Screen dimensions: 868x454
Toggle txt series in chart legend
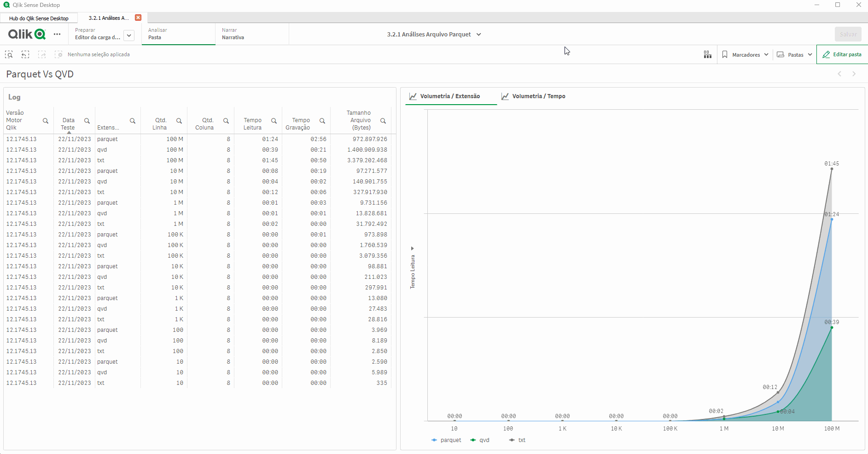(x=517, y=440)
